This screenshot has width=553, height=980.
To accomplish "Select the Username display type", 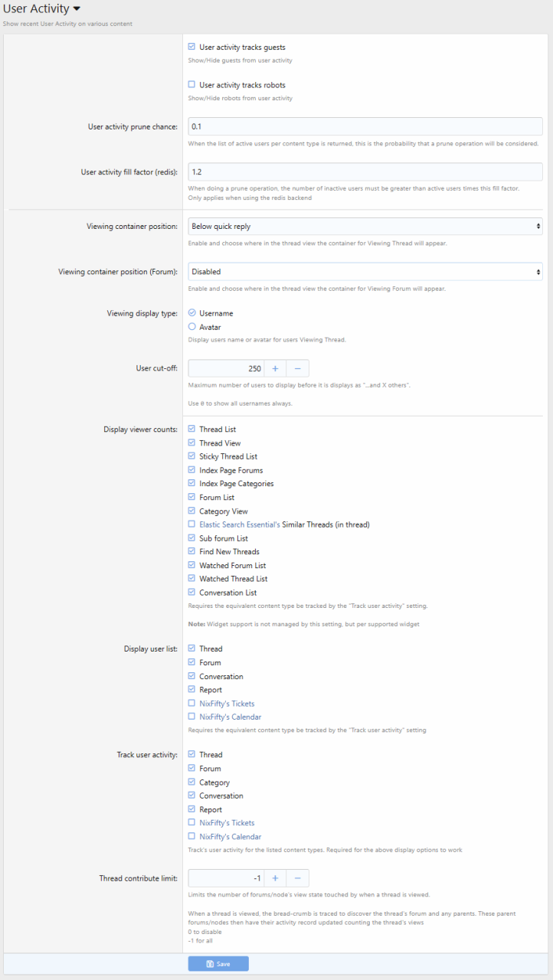I will tap(191, 313).
